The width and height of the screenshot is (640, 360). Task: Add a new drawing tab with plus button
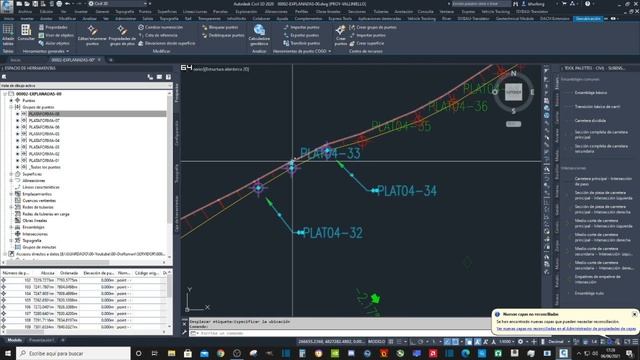pos(110,60)
